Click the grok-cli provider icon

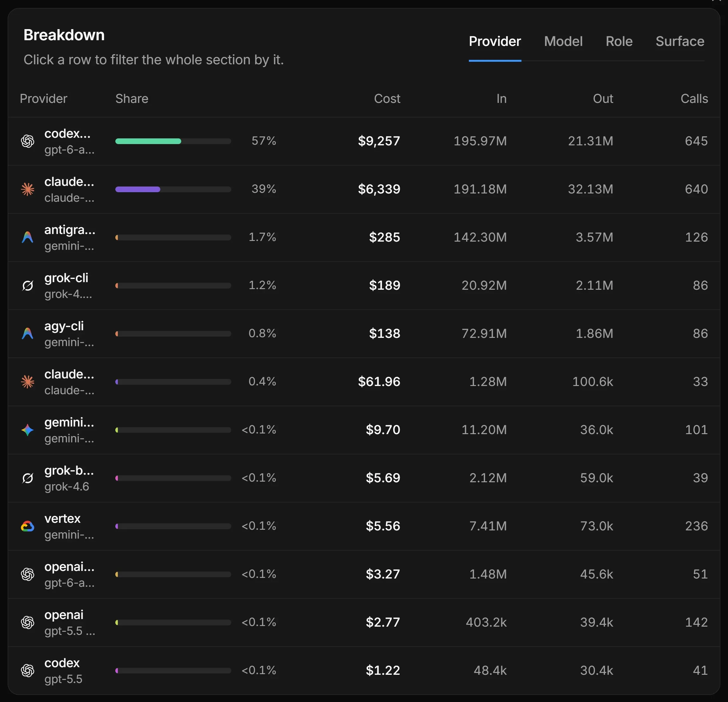click(28, 286)
